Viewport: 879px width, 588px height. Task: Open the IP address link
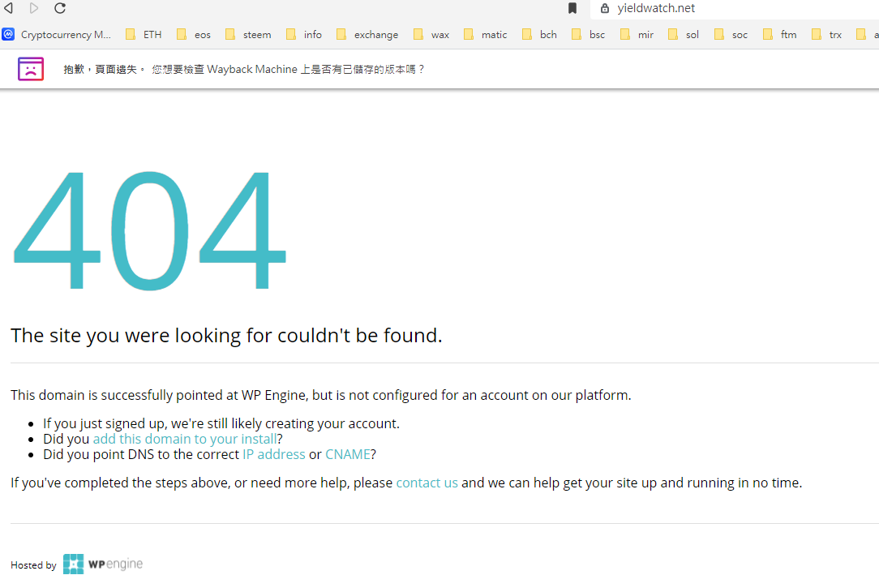tap(273, 454)
